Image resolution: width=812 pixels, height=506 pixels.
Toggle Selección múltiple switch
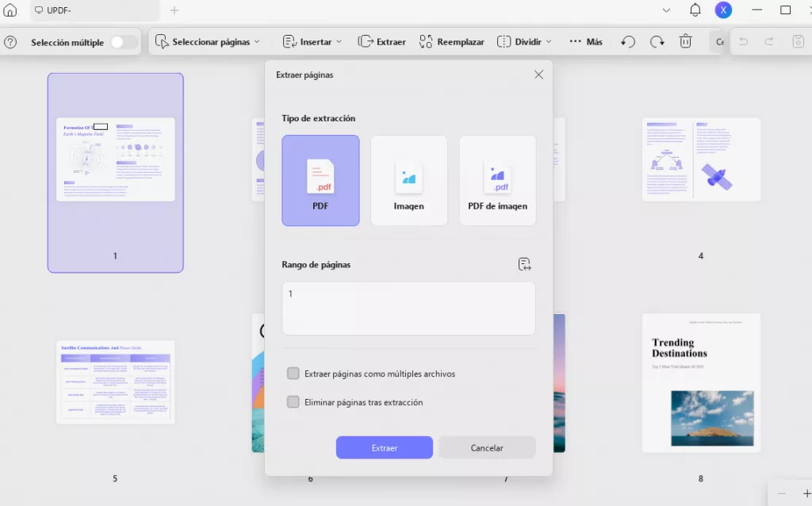(123, 43)
